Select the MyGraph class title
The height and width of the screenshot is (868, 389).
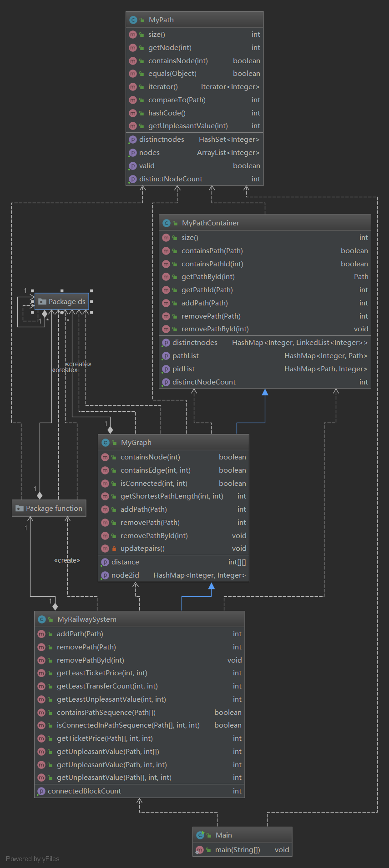click(x=136, y=443)
